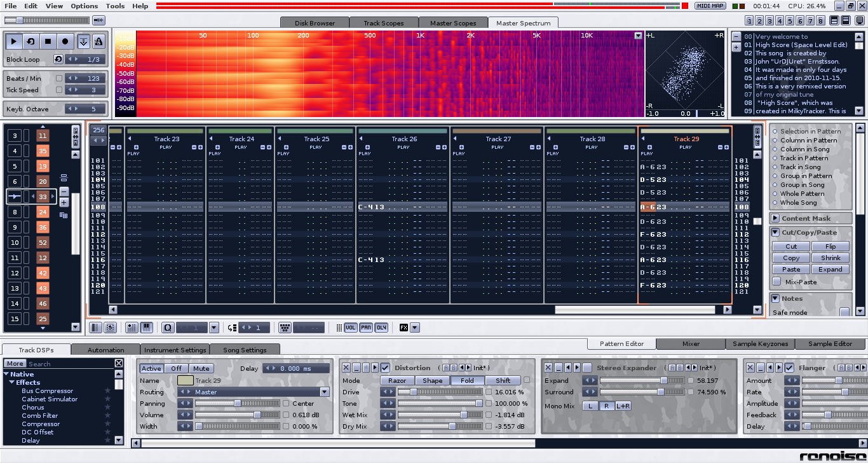Toggle the DLY delay column button
Image resolution: width=868 pixels, height=463 pixels.
381,328
